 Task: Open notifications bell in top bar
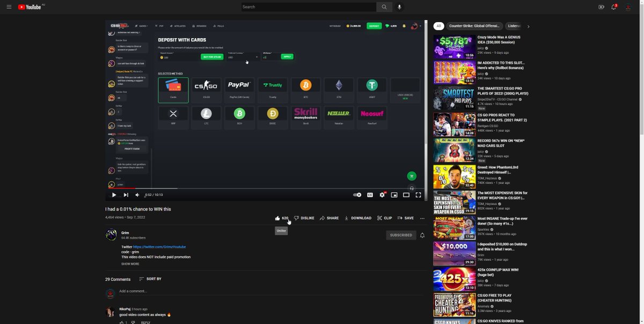614,7
